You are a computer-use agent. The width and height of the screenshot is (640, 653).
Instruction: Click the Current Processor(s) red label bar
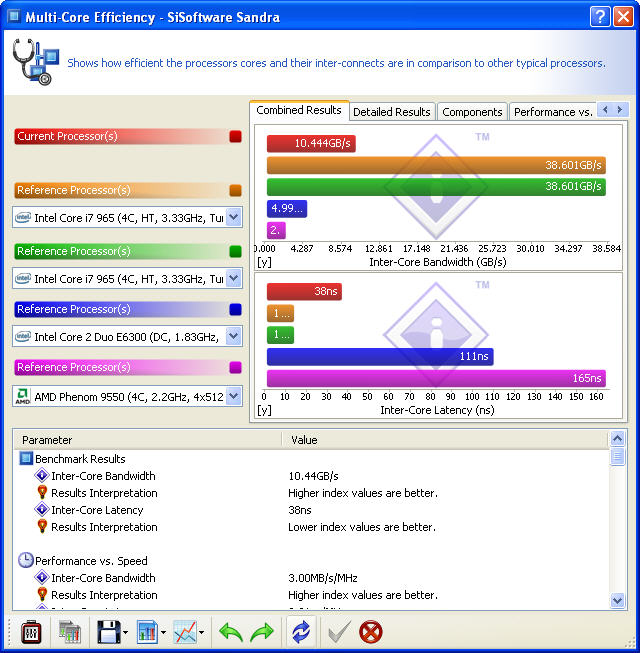pyautogui.click(x=121, y=136)
